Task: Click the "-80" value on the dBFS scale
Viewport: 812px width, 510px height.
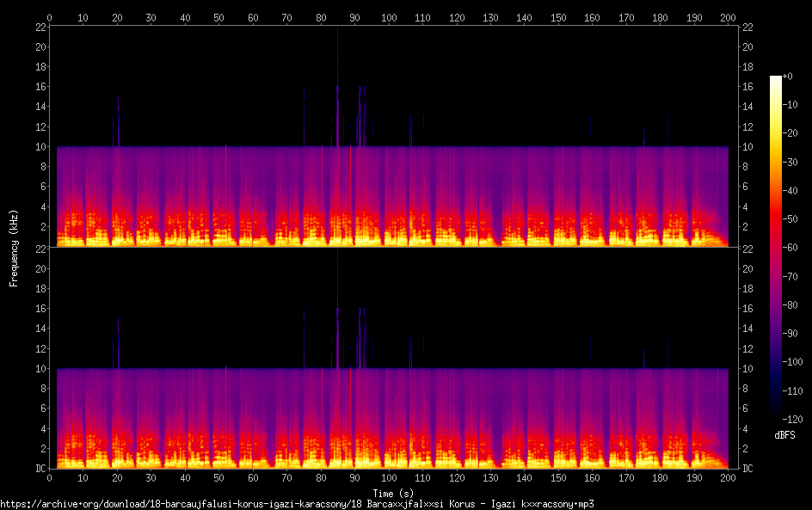Action: click(x=790, y=305)
